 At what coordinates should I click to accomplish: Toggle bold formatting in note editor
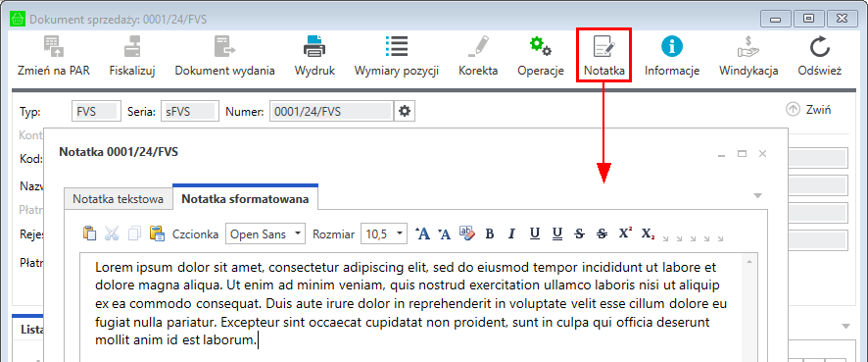[489, 233]
